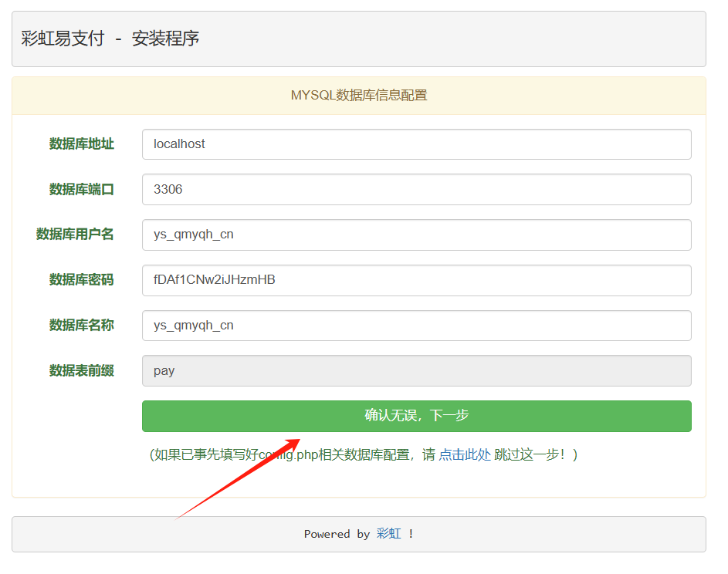Click the 数据库地址 field label
The height and width of the screenshot is (574, 728).
click(x=81, y=143)
